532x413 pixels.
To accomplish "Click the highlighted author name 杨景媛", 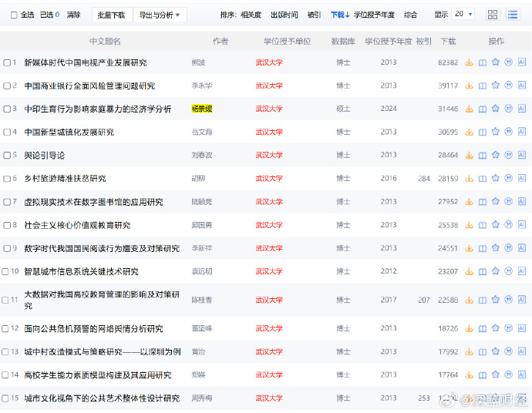I will click(202, 109).
